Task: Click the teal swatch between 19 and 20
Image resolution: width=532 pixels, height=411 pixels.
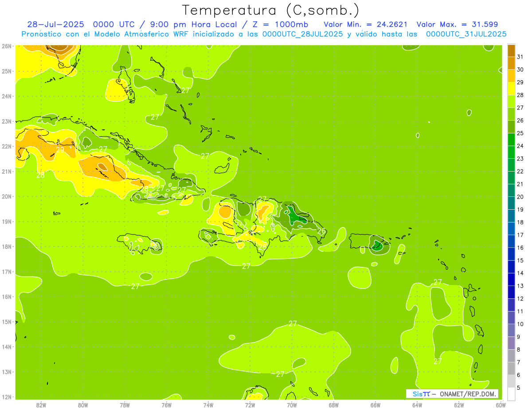Action: 511,203
